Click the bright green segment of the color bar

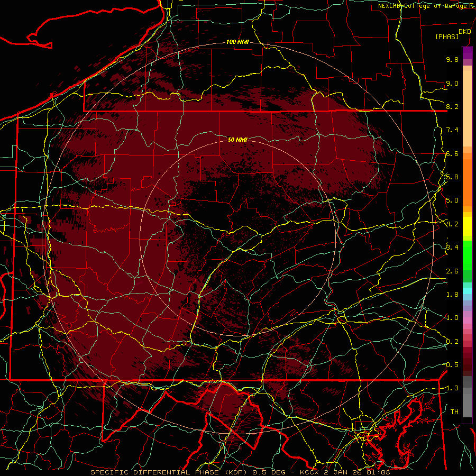coord(467,255)
